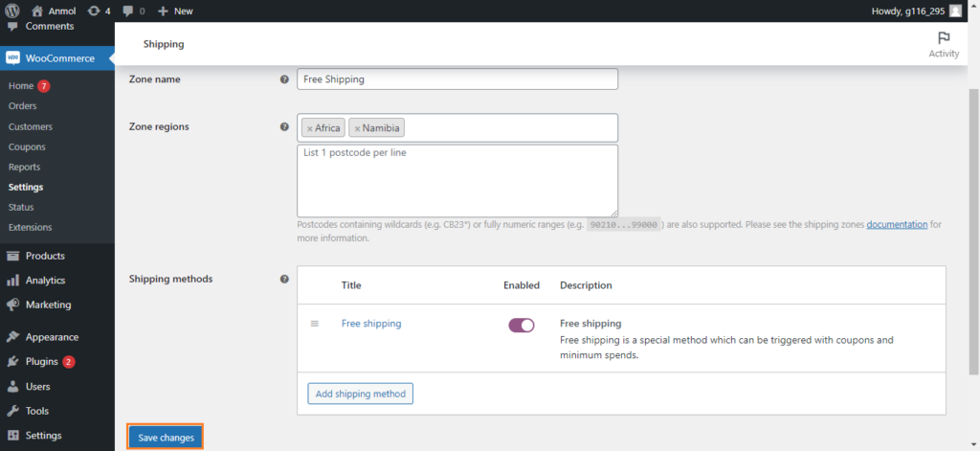Open the Products menu label
The width and height of the screenshot is (980, 451).
[x=45, y=256]
